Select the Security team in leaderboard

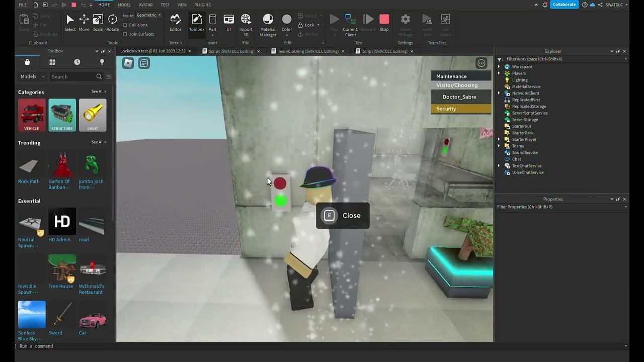click(461, 109)
